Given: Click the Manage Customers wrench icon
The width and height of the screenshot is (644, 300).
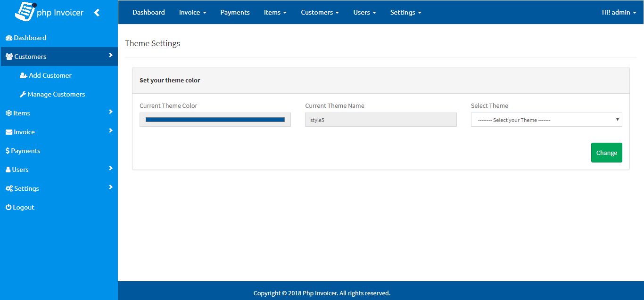Looking at the screenshot, I should (23, 94).
